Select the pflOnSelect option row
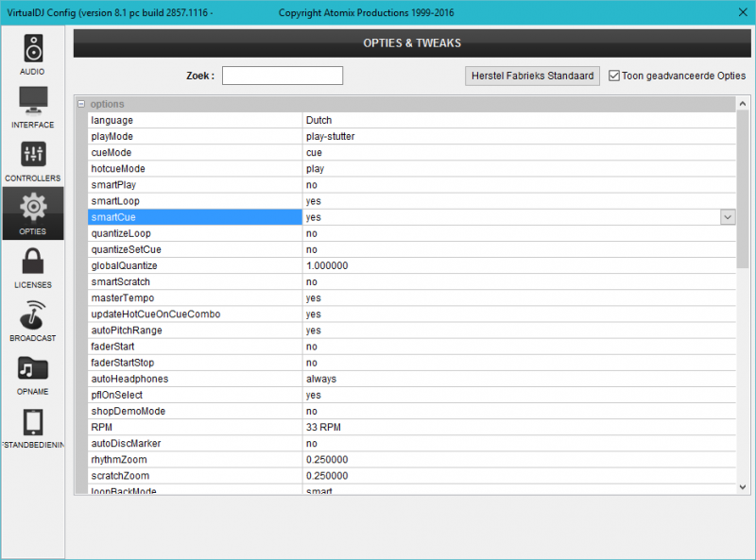Viewport: 756px width, 560px height. (411, 395)
